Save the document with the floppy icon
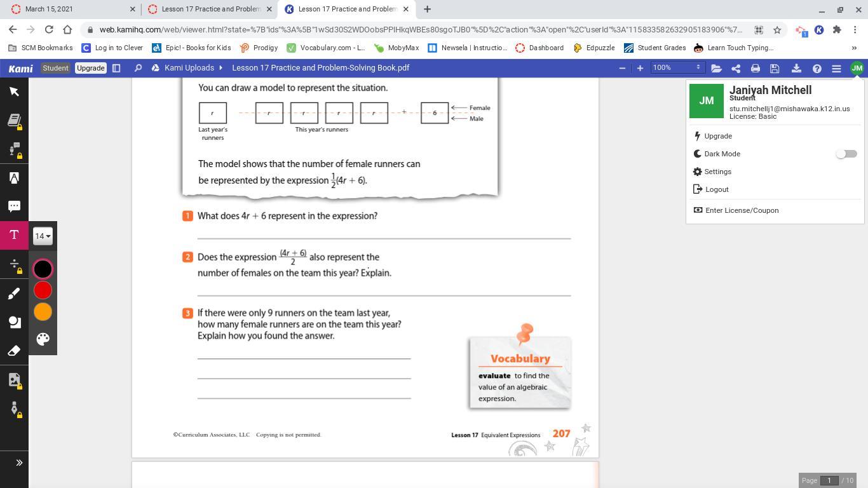The image size is (868, 488). click(775, 68)
